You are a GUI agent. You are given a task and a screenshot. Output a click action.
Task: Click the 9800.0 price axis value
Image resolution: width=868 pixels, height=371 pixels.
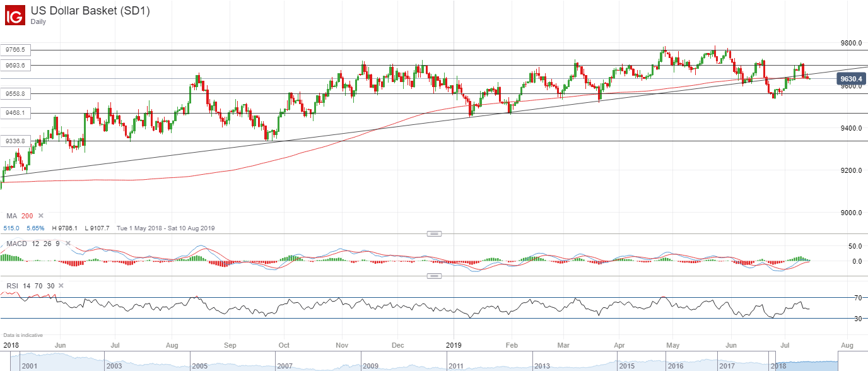click(x=850, y=44)
